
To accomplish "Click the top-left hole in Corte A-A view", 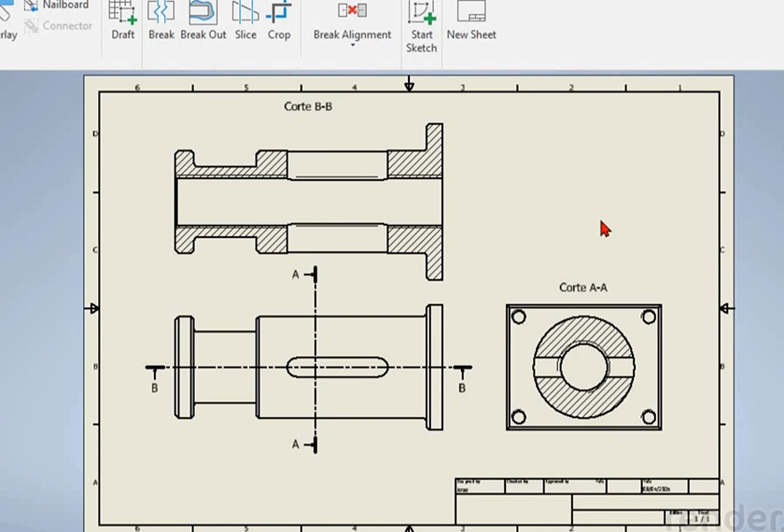I will point(519,317).
